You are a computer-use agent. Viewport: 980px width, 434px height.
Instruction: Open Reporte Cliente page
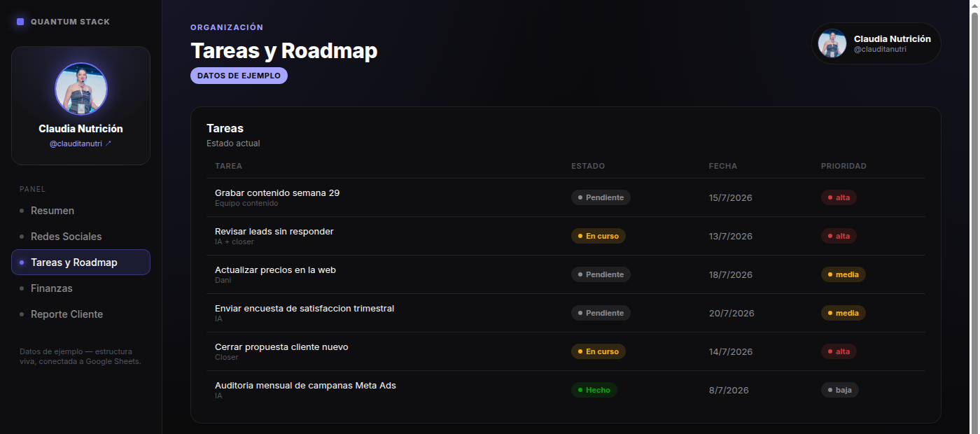(x=81, y=314)
